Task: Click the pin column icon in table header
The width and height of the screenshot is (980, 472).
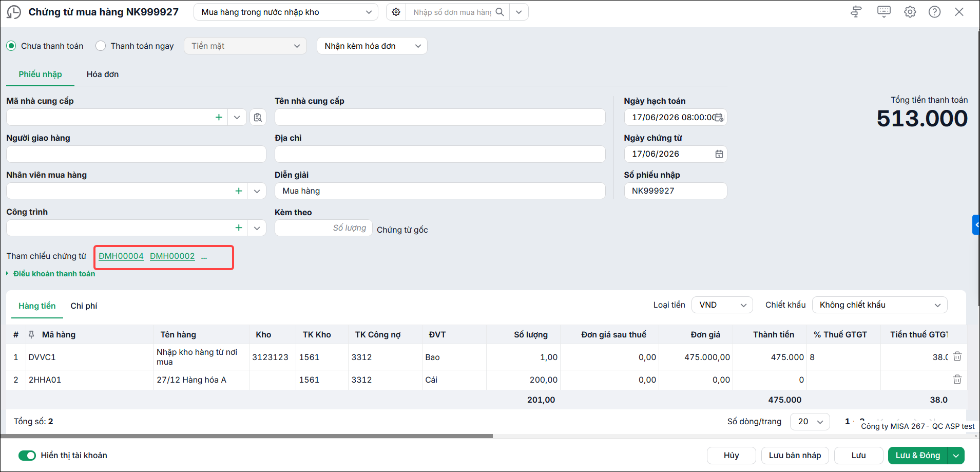Action: 31,334
